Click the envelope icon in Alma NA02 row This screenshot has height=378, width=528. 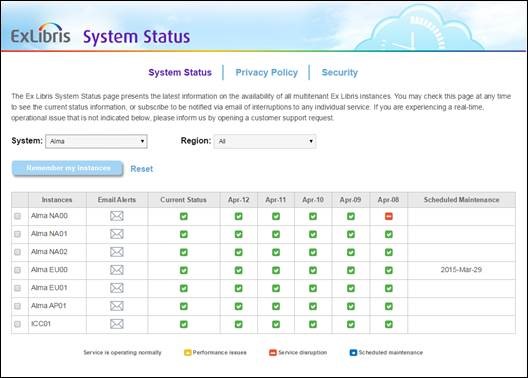[117, 252]
